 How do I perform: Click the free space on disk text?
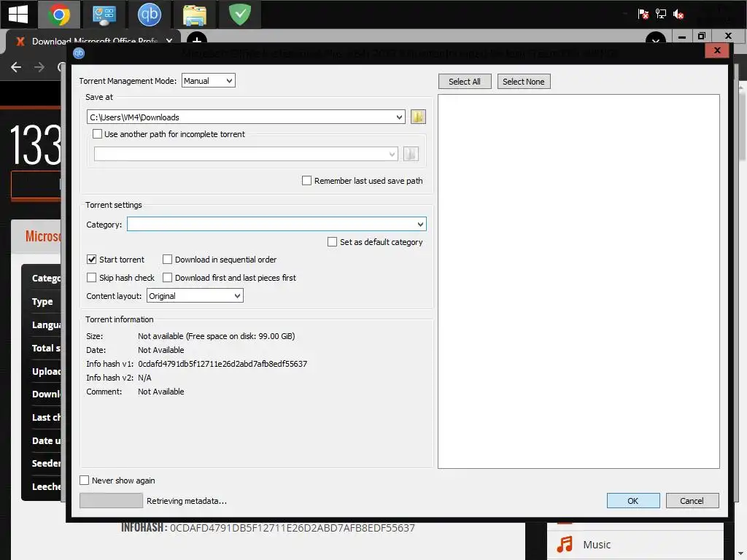point(241,336)
